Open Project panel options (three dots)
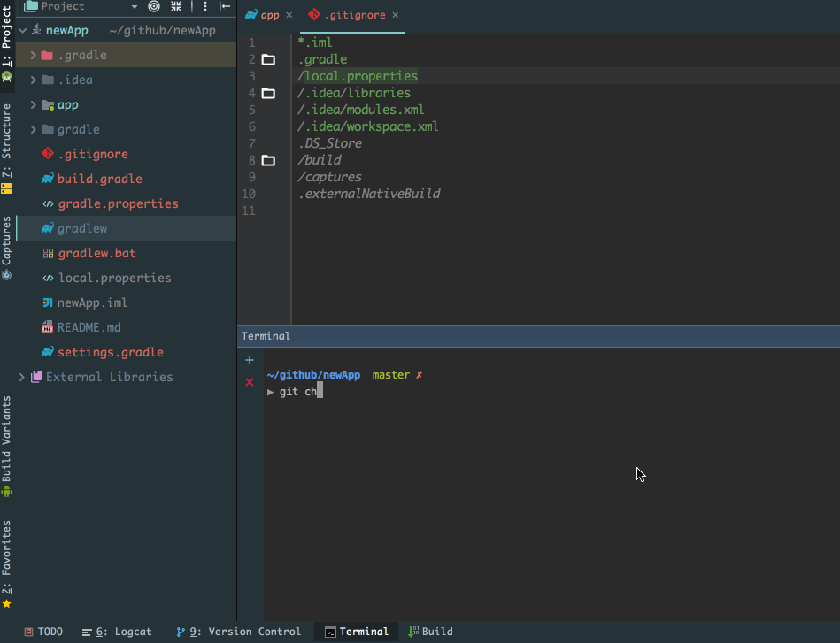The height and width of the screenshot is (643, 840). coord(204,6)
